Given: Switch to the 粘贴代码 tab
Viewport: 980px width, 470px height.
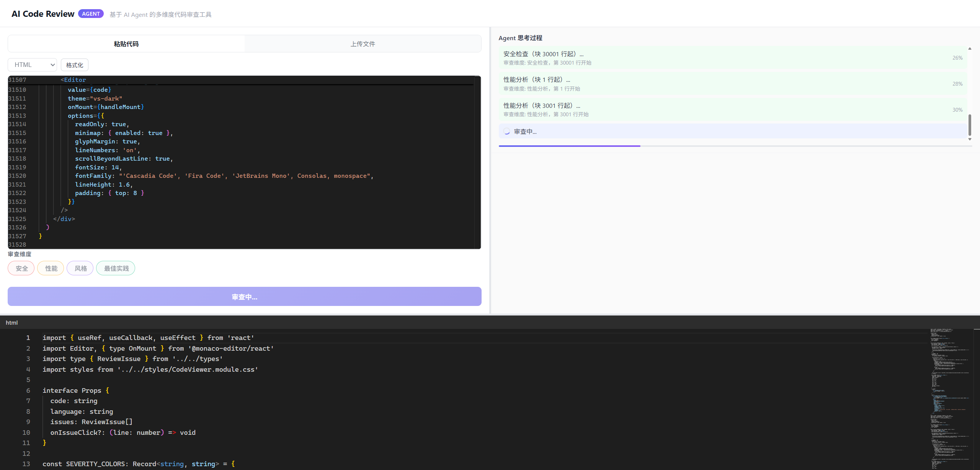Looking at the screenshot, I should (x=126, y=44).
